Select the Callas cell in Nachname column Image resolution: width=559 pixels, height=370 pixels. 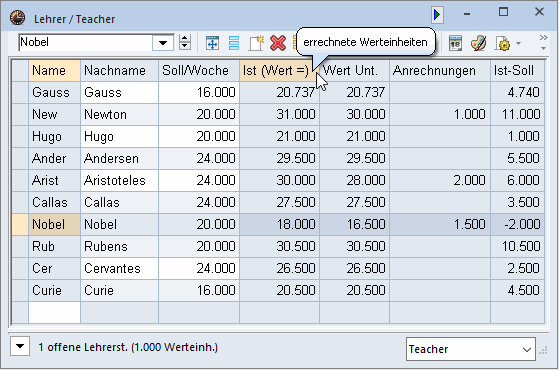(x=119, y=202)
